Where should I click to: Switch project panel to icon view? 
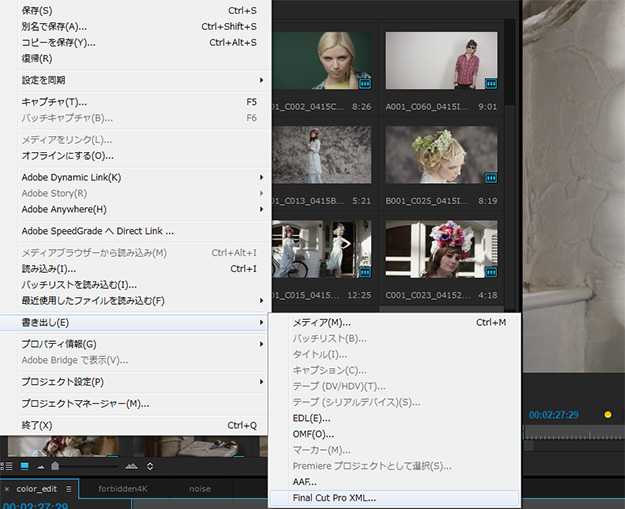point(25,466)
